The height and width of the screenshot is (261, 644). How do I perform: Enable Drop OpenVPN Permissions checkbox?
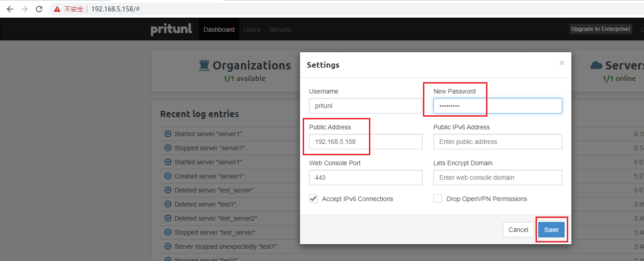438,199
